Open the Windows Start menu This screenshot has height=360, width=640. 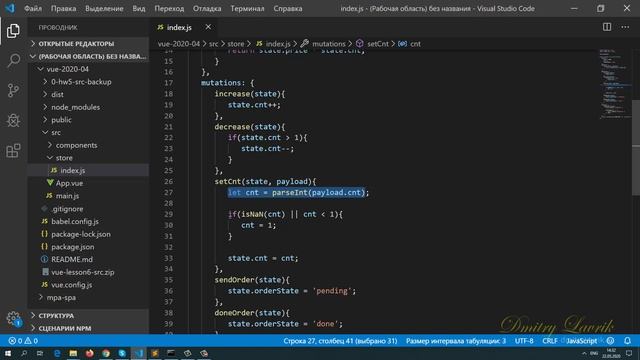pos(8,353)
